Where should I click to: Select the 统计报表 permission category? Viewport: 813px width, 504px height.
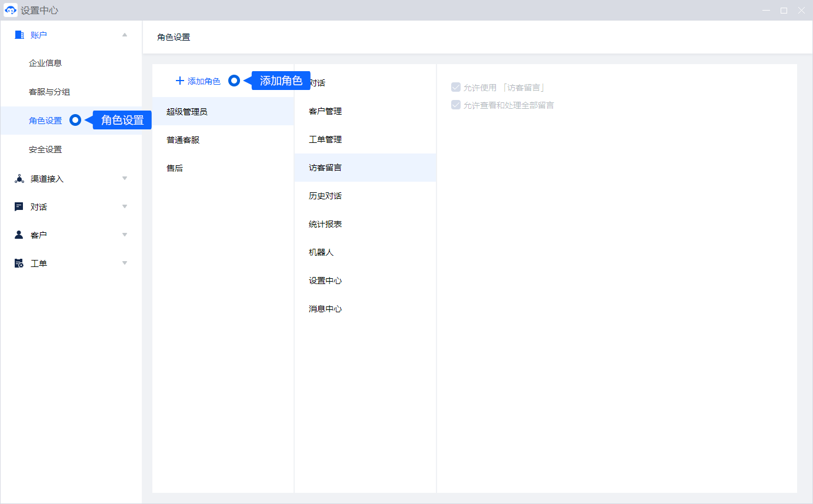pyautogui.click(x=325, y=224)
